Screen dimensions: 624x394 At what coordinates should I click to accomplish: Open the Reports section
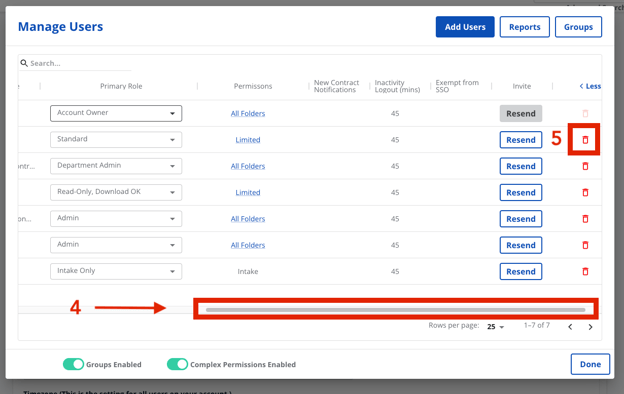pos(525,27)
